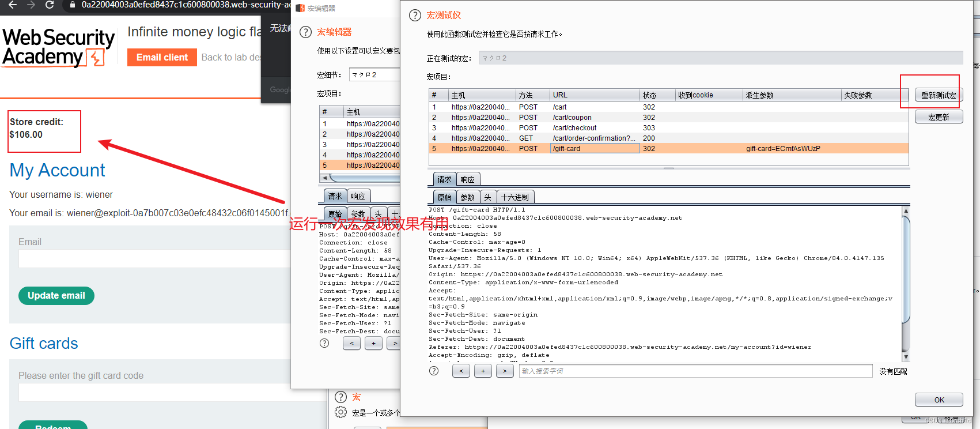This screenshot has height=429, width=980.
Task: Click the macro editor help icon
Action: tap(305, 32)
